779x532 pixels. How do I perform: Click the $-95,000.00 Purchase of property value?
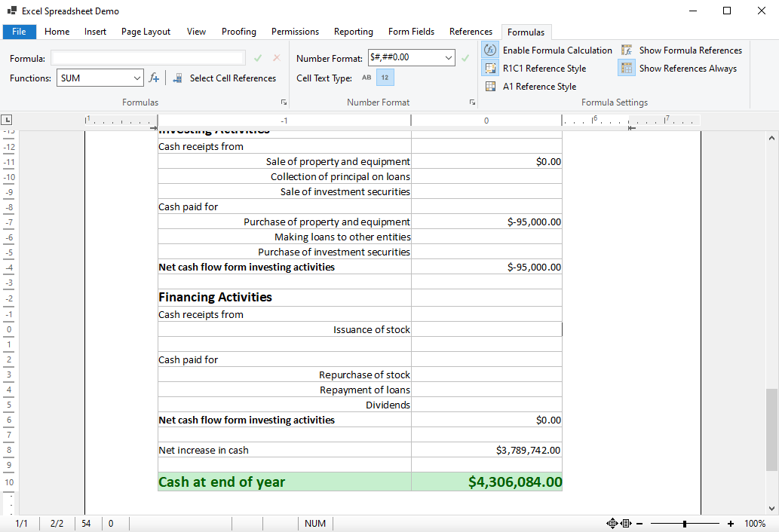(x=534, y=222)
